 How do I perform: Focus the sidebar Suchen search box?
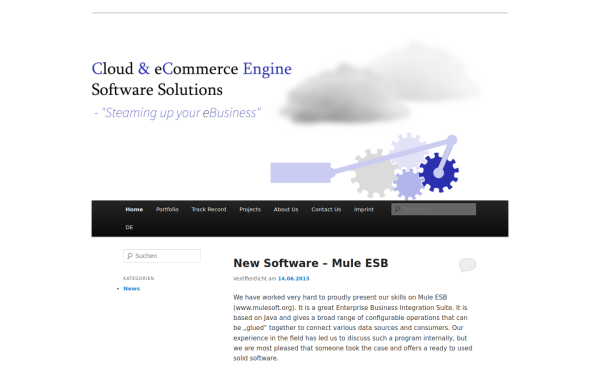click(162, 256)
